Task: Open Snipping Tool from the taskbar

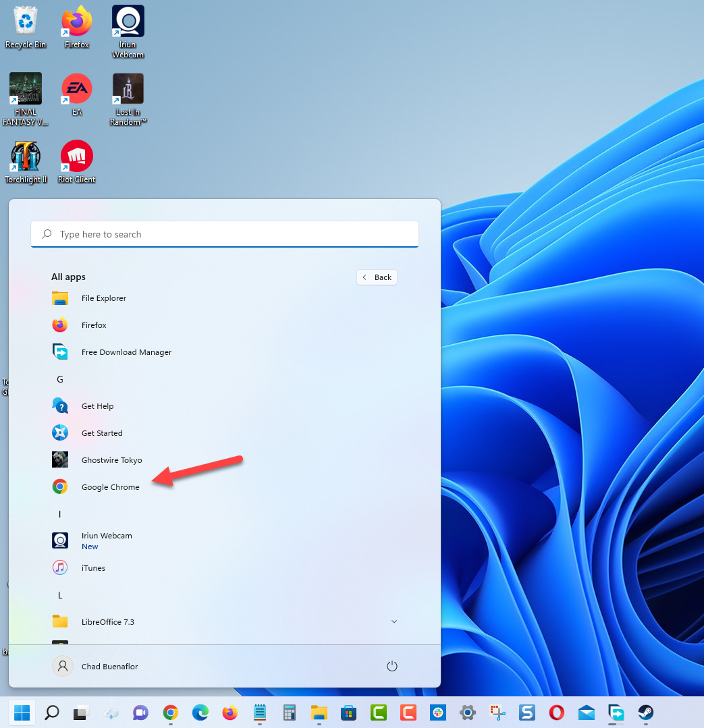Action: (x=497, y=712)
